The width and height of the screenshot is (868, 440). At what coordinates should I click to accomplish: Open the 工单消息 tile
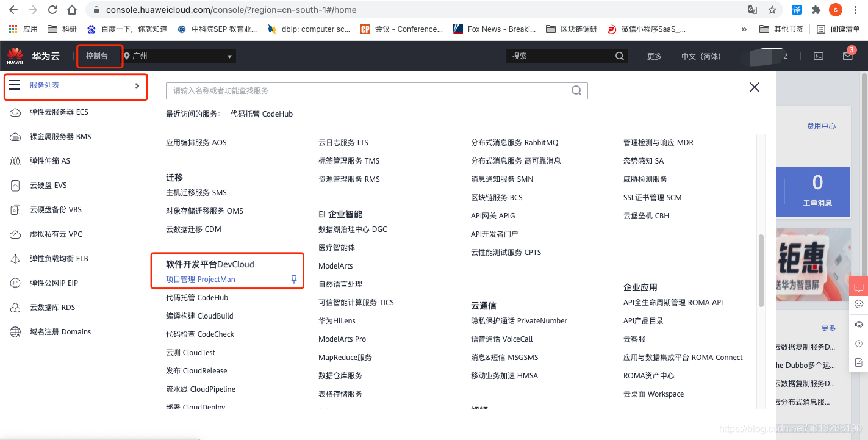click(817, 192)
